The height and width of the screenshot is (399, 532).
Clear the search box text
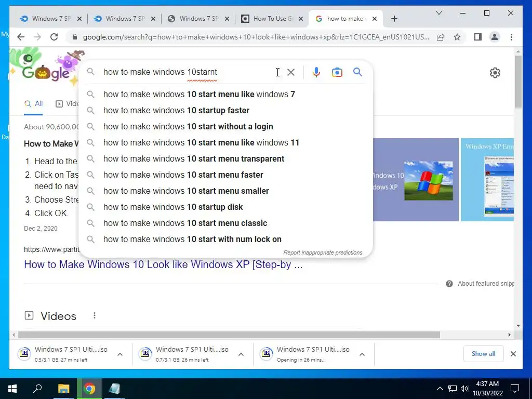coord(291,72)
